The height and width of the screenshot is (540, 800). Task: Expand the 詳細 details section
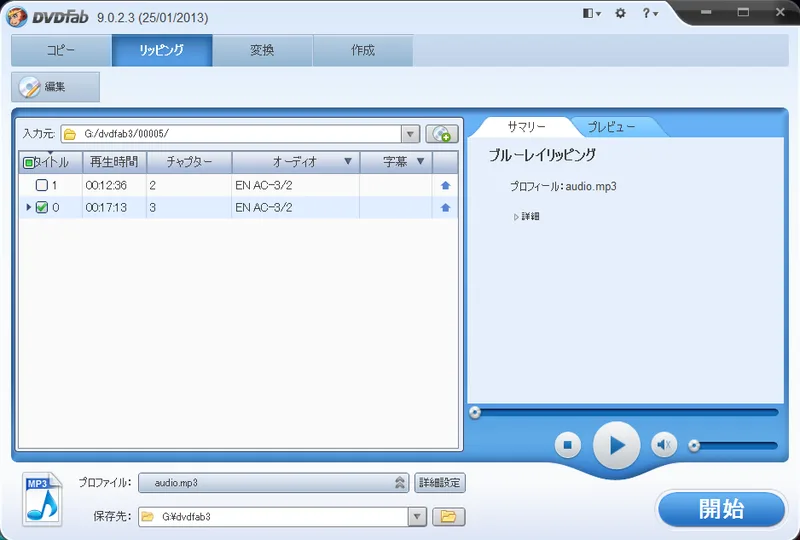tap(527, 216)
